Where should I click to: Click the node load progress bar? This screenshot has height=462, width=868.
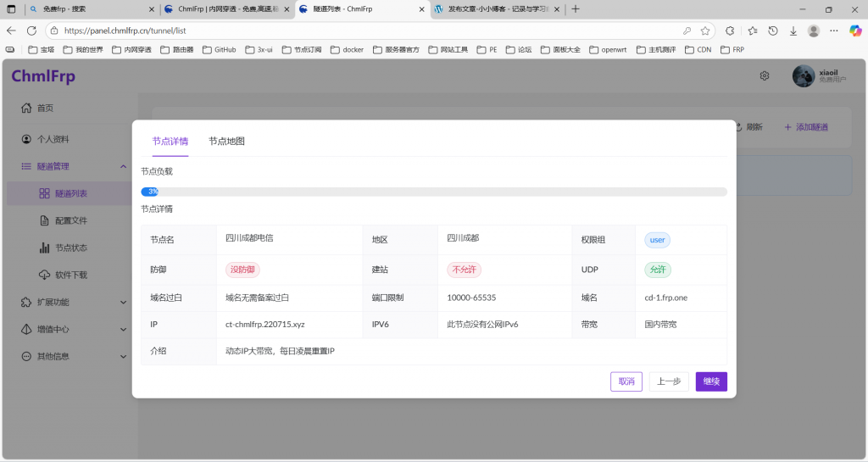coord(434,192)
